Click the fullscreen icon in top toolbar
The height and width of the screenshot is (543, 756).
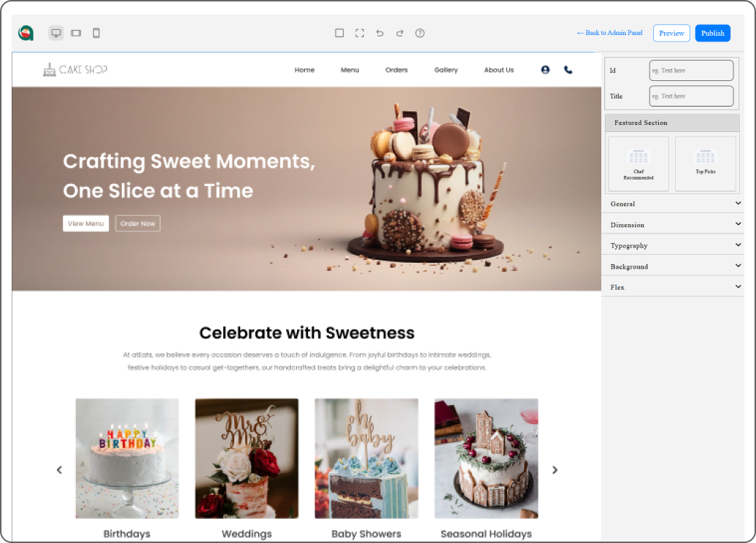coord(360,33)
